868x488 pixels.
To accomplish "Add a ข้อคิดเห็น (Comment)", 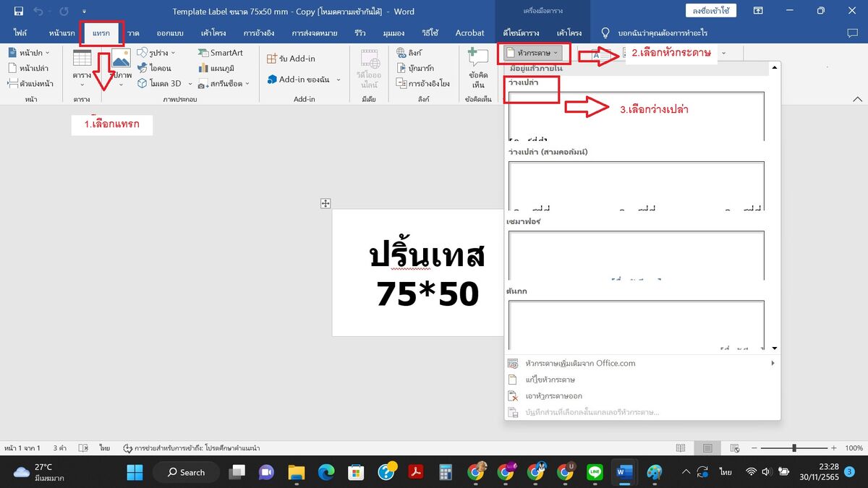I will click(477, 69).
